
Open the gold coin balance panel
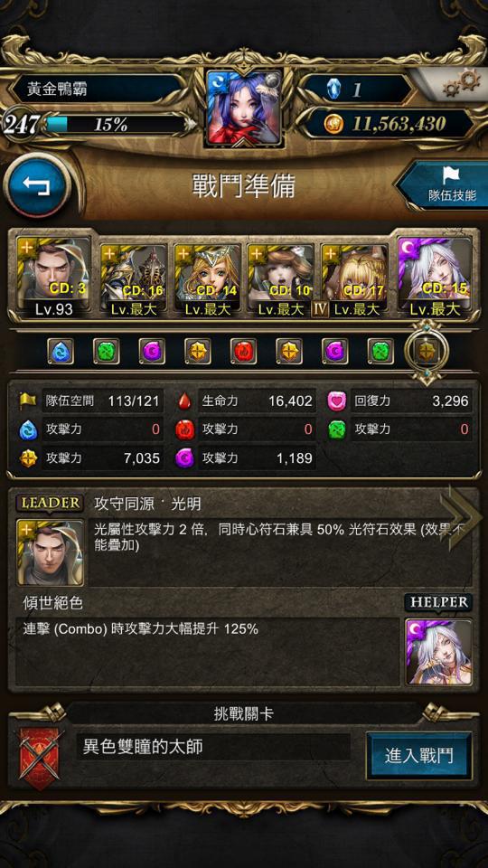click(x=389, y=124)
